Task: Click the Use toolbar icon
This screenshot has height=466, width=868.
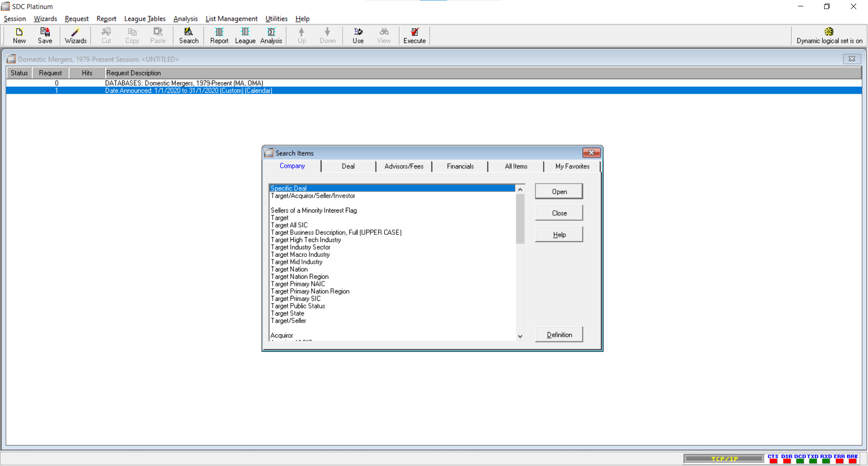Action: [358, 35]
